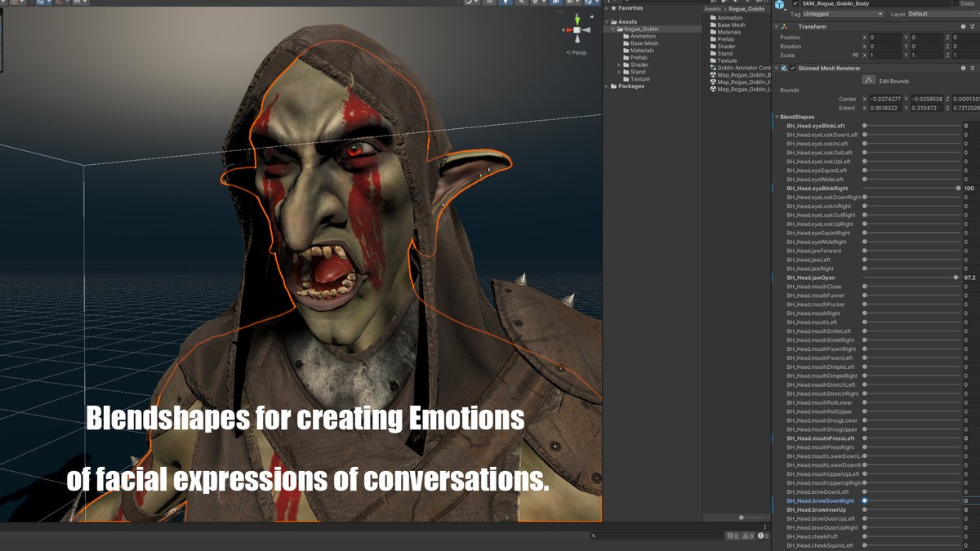
Task: Open the Materials folder in the asset list
Action: pyautogui.click(x=726, y=32)
